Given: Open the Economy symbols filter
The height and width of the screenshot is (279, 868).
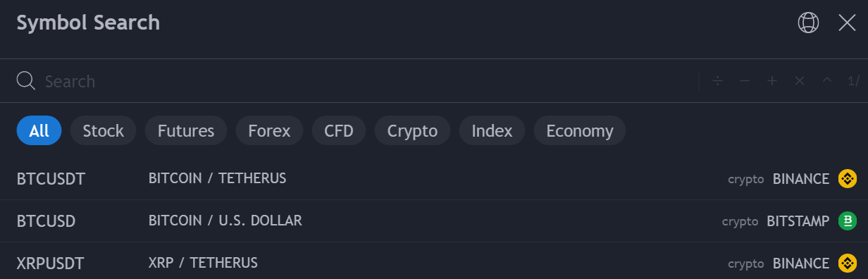Looking at the screenshot, I should coord(580,130).
